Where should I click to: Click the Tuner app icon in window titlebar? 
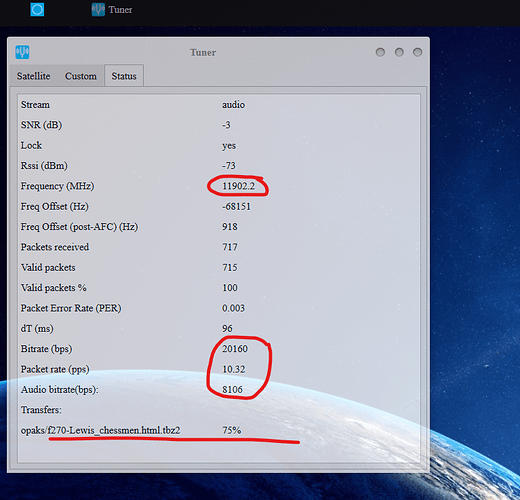point(22,52)
